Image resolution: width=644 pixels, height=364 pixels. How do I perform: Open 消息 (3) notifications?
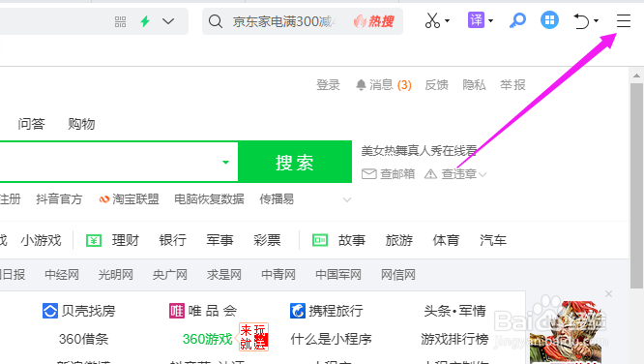tap(384, 85)
